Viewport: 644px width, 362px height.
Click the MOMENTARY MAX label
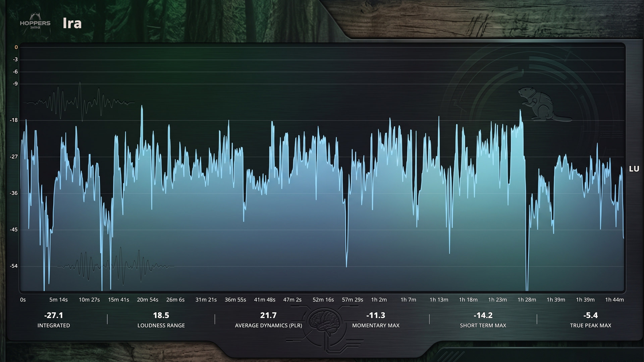(376, 325)
